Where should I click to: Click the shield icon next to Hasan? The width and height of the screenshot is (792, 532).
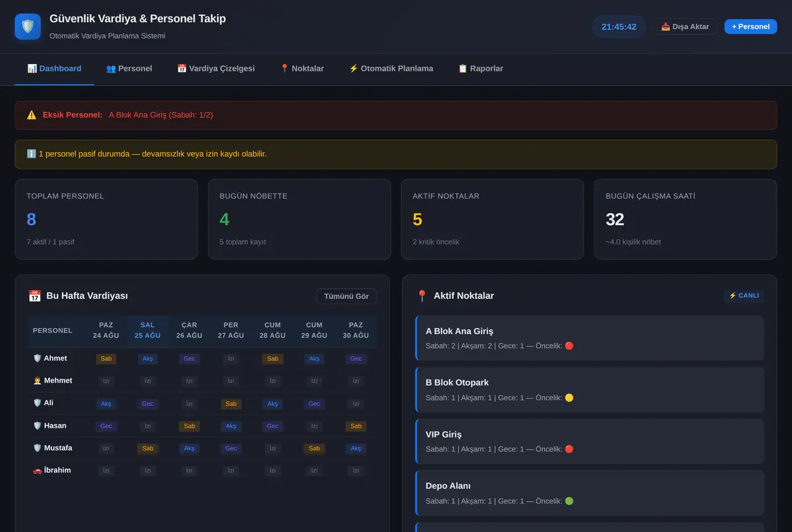pyautogui.click(x=37, y=426)
